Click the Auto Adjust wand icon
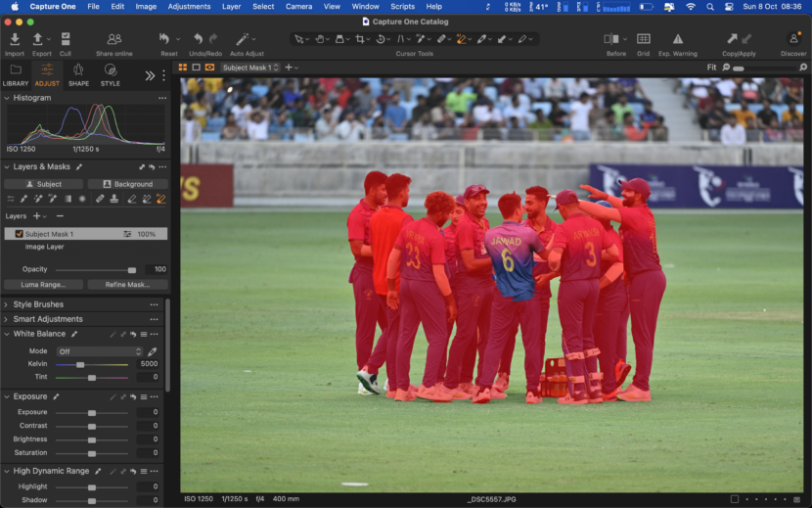 [x=242, y=39]
